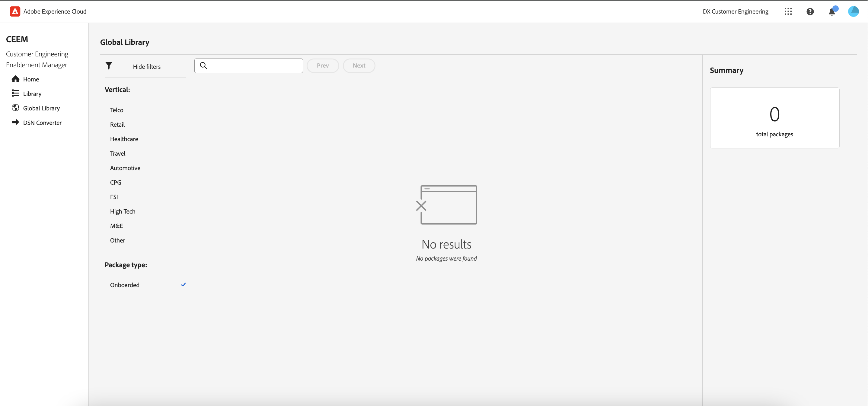Click the Global Library page heading

[125, 42]
